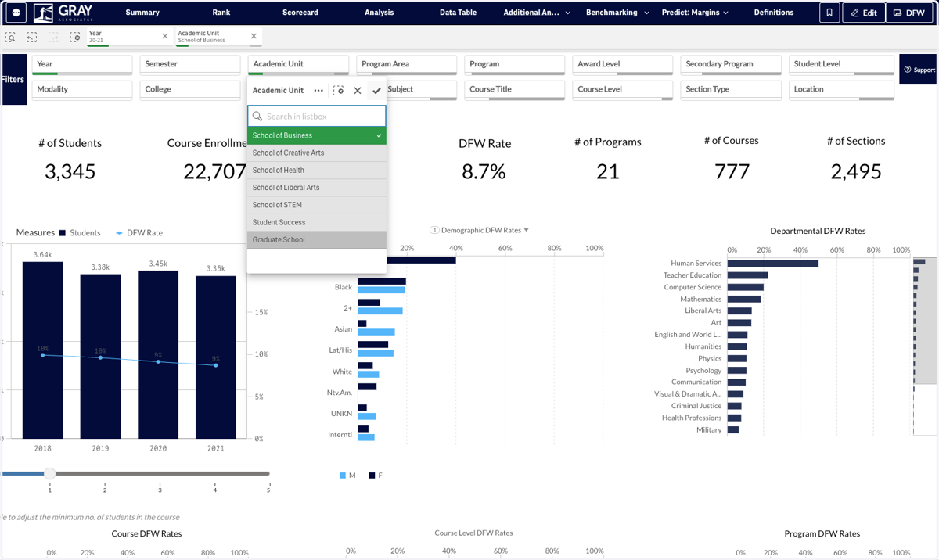Open the Year filter pane
939x560 pixels.
(x=82, y=65)
